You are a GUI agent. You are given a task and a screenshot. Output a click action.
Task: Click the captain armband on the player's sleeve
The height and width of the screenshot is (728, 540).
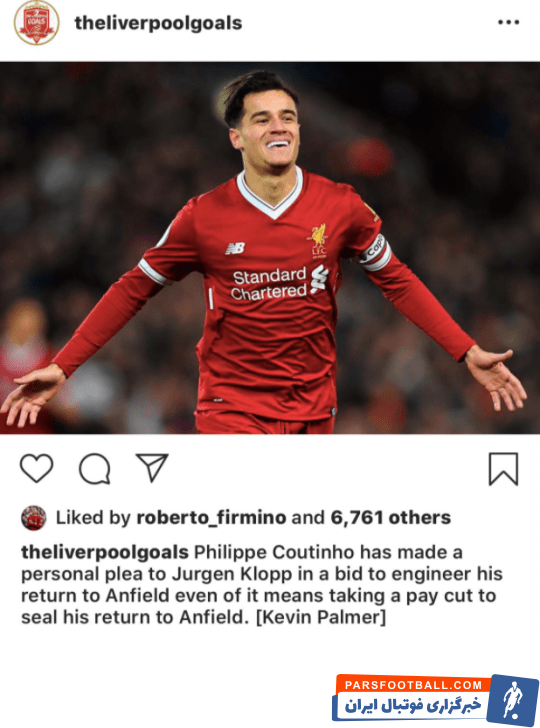(375, 254)
